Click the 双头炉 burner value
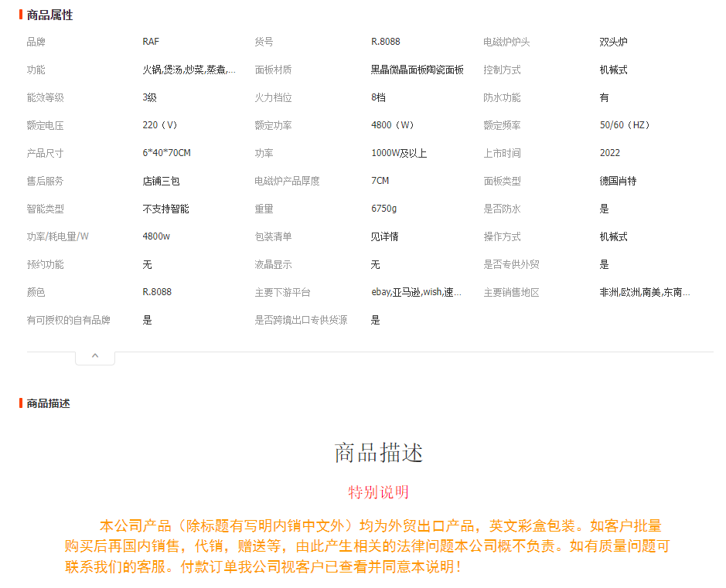The width and height of the screenshot is (726, 588). [613, 42]
